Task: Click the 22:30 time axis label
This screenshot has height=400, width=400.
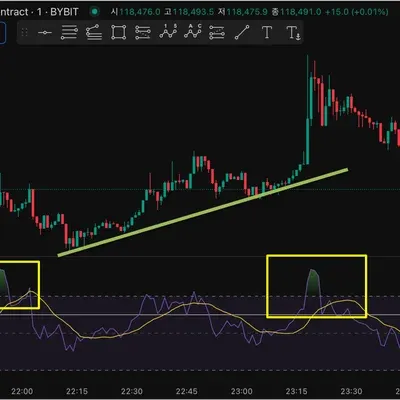Action: pyautogui.click(x=132, y=391)
